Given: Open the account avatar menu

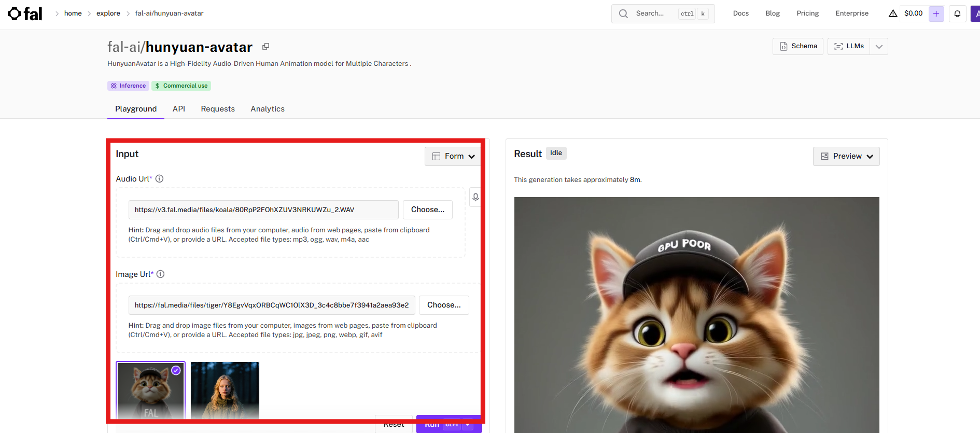Looking at the screenshot, I should click(975, 13).
